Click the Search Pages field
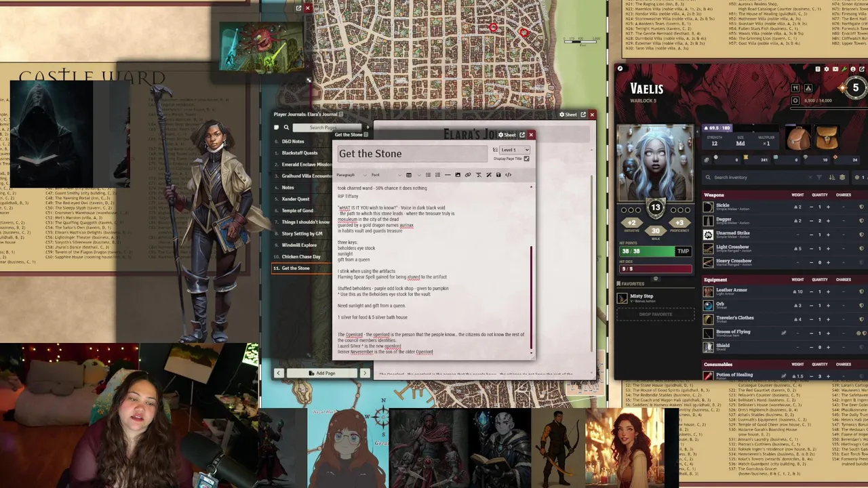 click(x=328, y=127)
